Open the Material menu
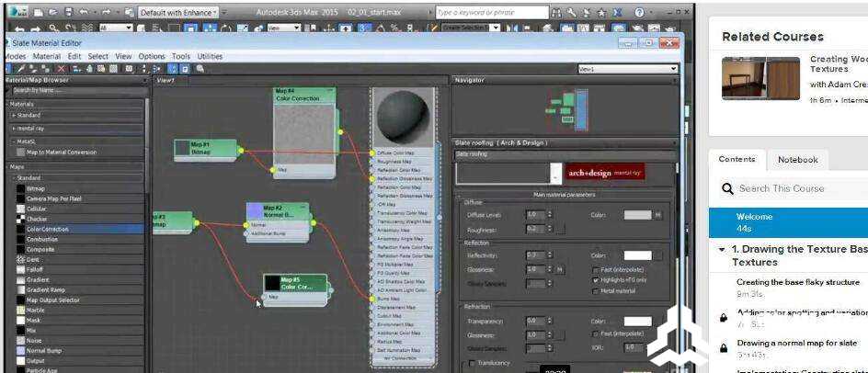 tap(47, 56)
